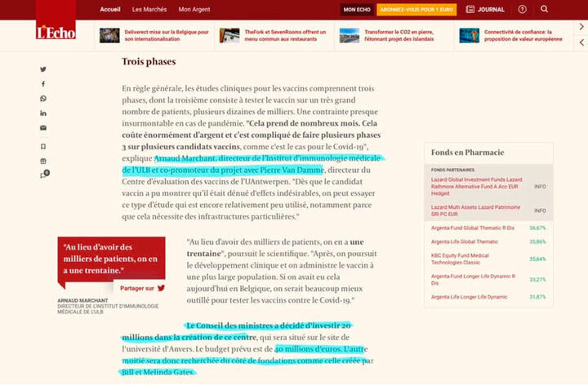Click INFO next to Lazard Rathmore fund
Viewport: 588px width, 385px height.
[540, 187]
